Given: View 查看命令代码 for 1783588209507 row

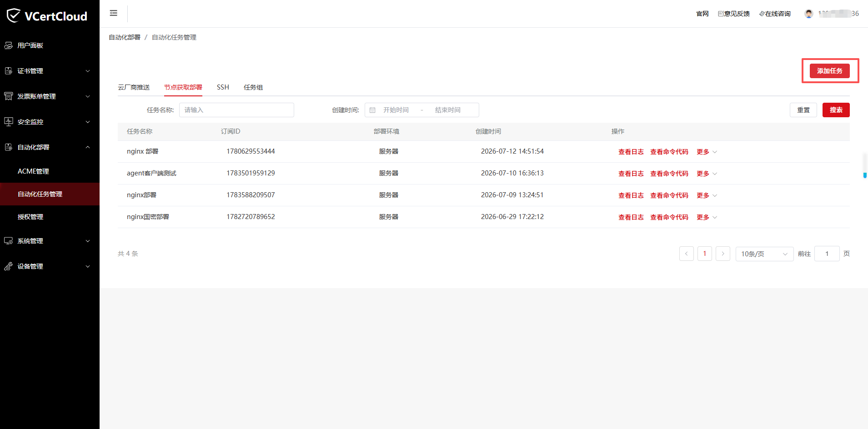Looking at the screenshot, I should point(669,195).
